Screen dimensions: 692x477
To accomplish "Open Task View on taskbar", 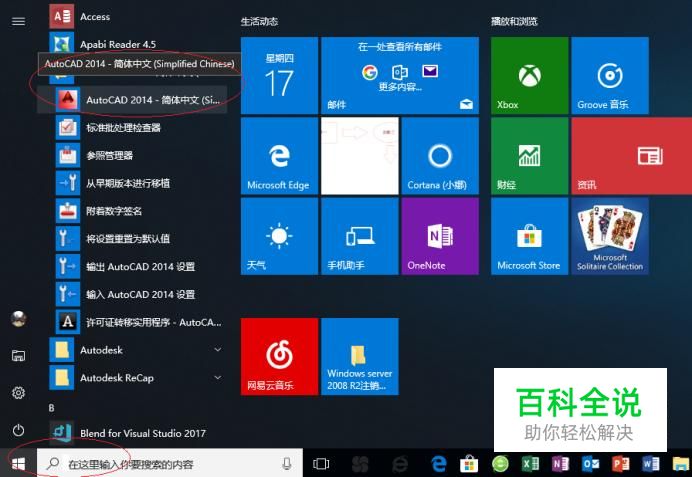I will (x=321, y=464).
